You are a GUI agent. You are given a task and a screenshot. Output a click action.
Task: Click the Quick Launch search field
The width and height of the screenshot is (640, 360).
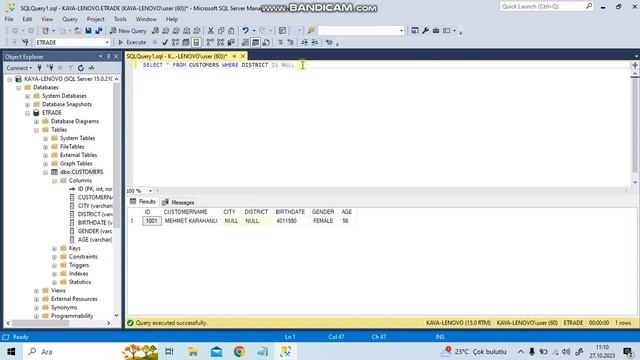point(547,7)
